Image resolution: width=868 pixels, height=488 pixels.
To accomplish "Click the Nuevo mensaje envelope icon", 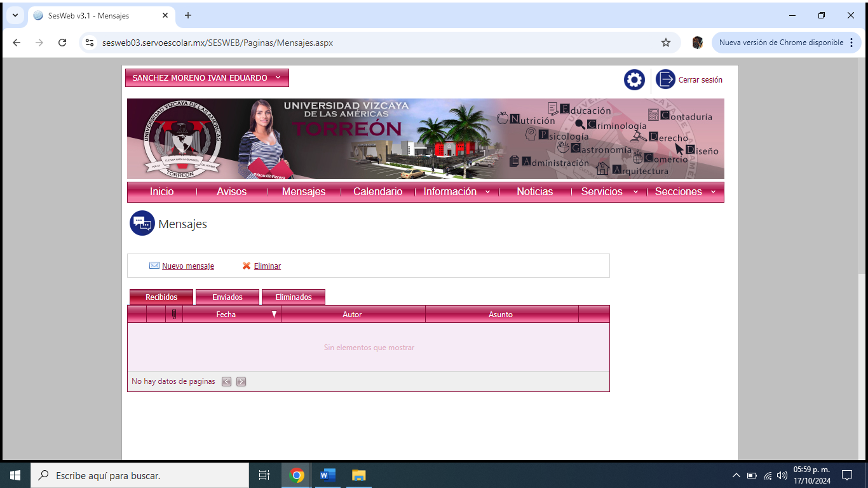I will point(154,266).
